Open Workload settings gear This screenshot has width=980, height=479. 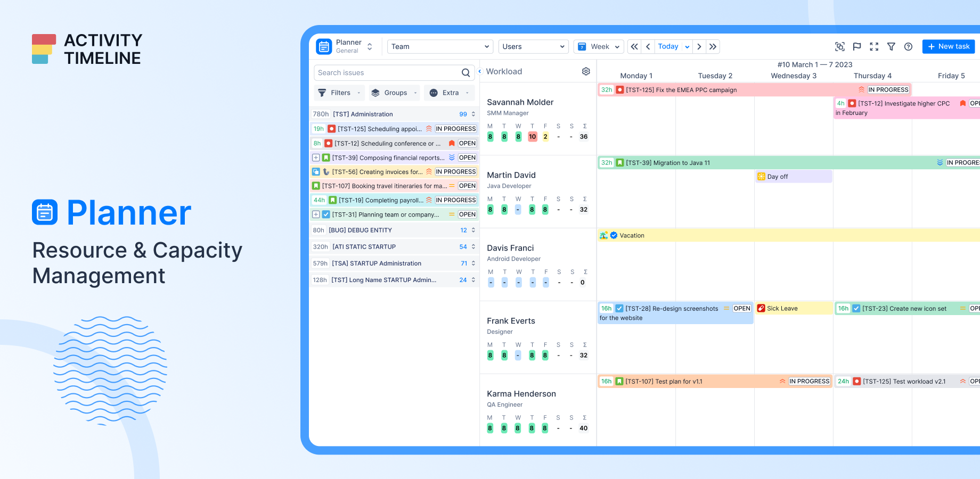(x=586, y=71)
